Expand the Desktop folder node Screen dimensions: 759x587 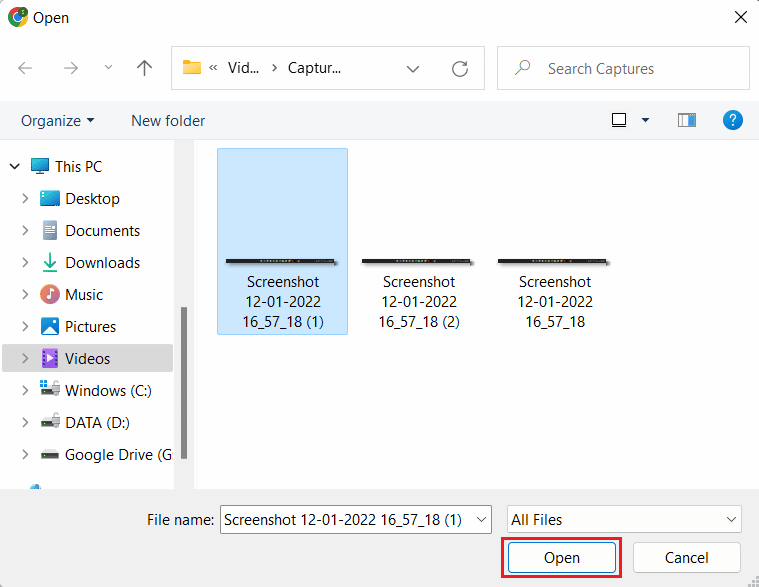25,198
